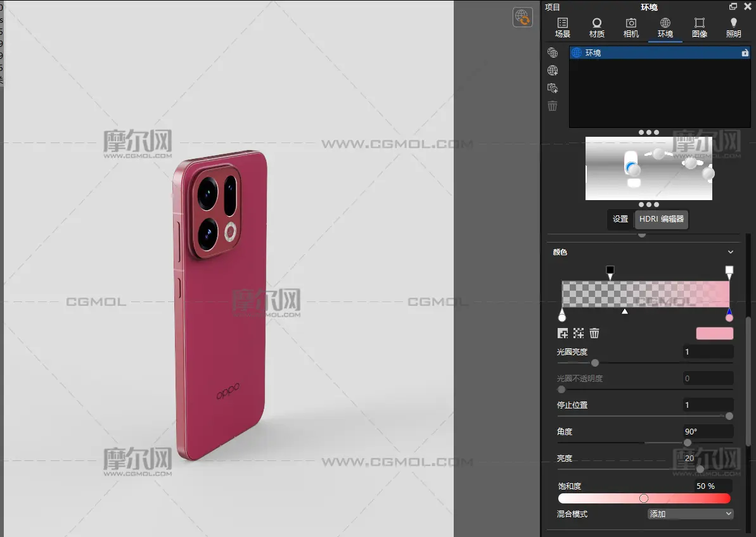Viewport: 756px width, 537px height.
Task: Click the trash icon beside the environment list
Action: [x=553, y=106]
